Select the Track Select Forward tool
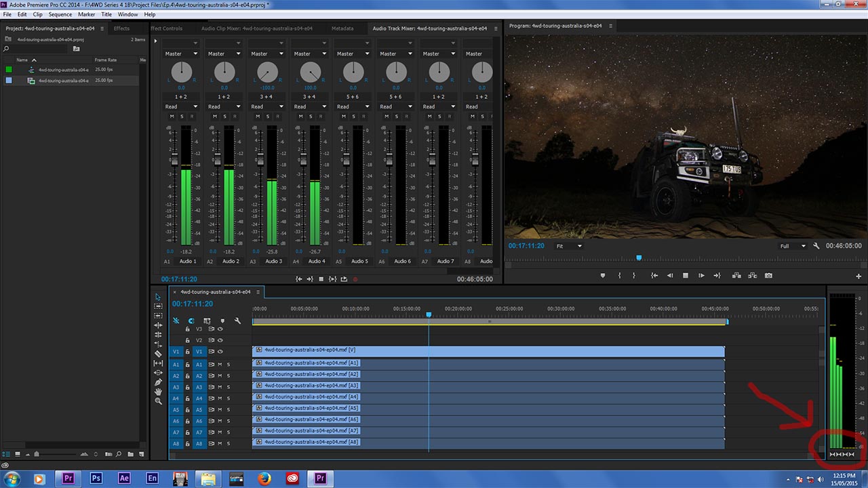 (x=158, y=306)
